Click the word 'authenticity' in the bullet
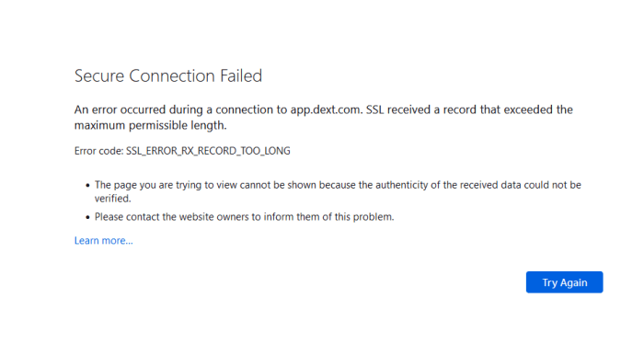The width and height of the screenshot is (644, 344). pyautogui.click(x=402, y=185)
